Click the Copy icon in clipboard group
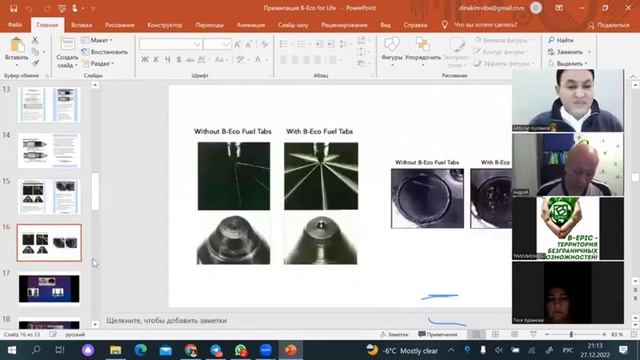The width and height of the screenshot is (640, 360). tap(36, 52)
